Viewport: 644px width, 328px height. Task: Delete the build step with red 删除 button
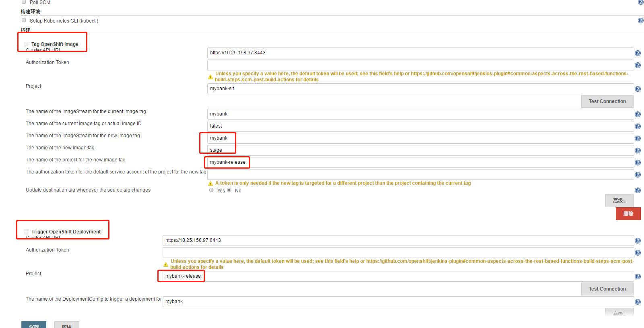(x=628, y=214)
